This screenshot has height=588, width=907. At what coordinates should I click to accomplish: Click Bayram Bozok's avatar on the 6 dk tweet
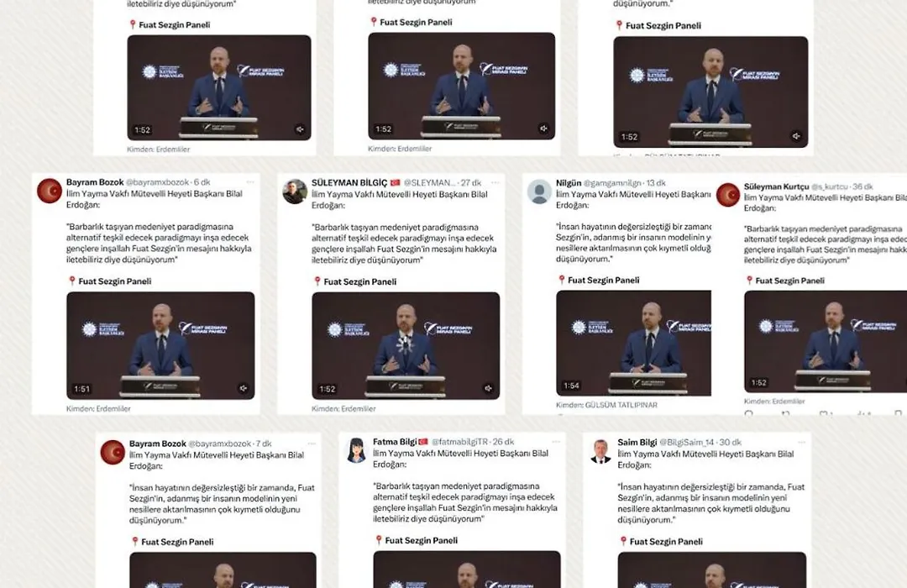pyautogui.click(x=50, y=191)
